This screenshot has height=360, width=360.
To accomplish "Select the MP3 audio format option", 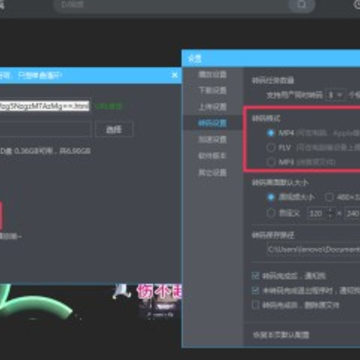I will 270,162.
